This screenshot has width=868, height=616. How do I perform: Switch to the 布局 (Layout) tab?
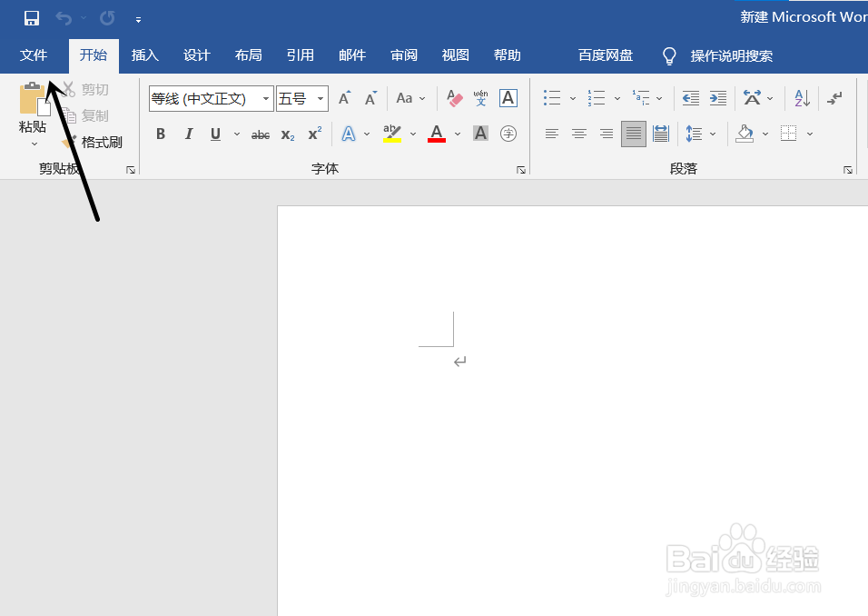click(x=248, y=55)
